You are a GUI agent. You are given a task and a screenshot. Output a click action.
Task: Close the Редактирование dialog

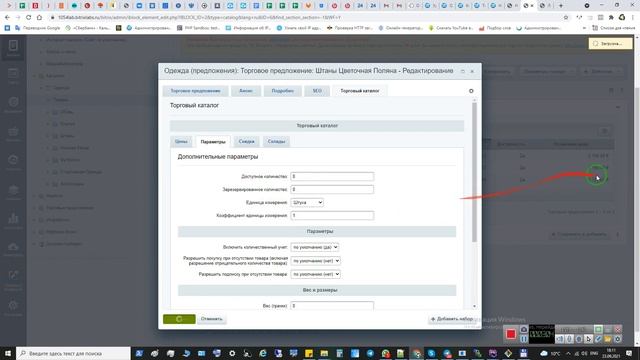pyautogui.click(x=472, y=71)
